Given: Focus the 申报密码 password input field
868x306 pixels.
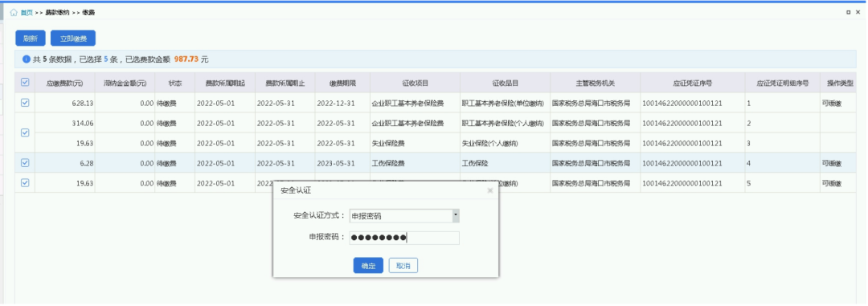Looking at the screenshot, I should (x=404, y=238).
